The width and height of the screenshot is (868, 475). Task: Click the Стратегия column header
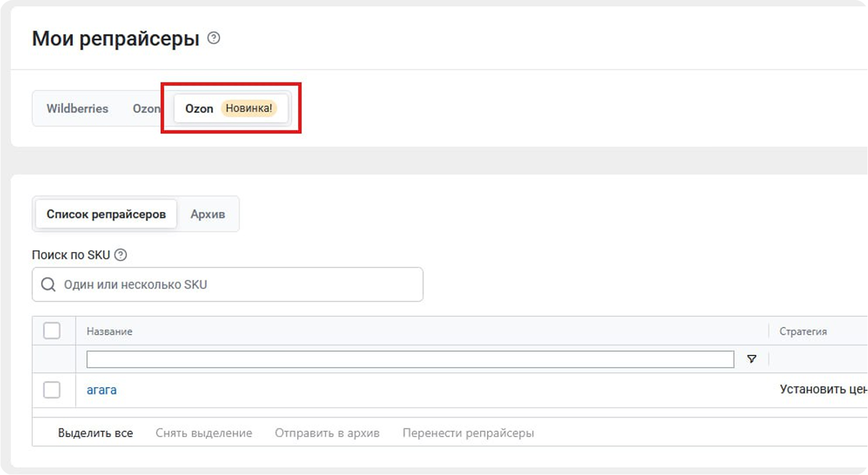(803, 331)
